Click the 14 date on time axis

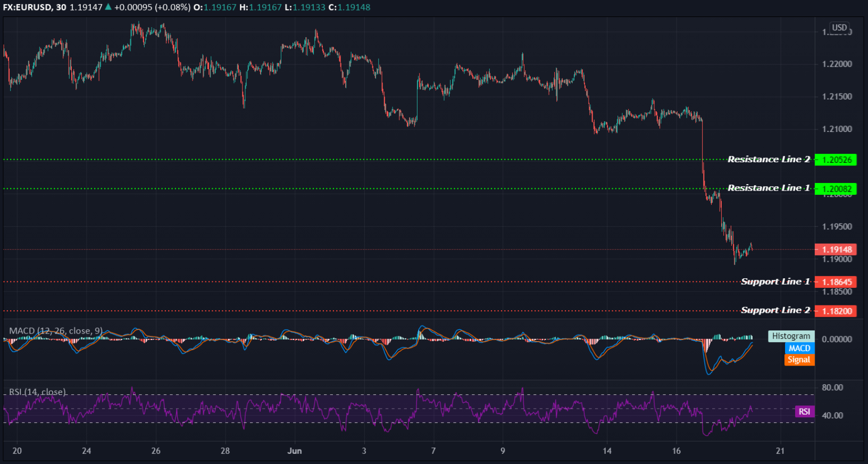click(x=607, y=451)
